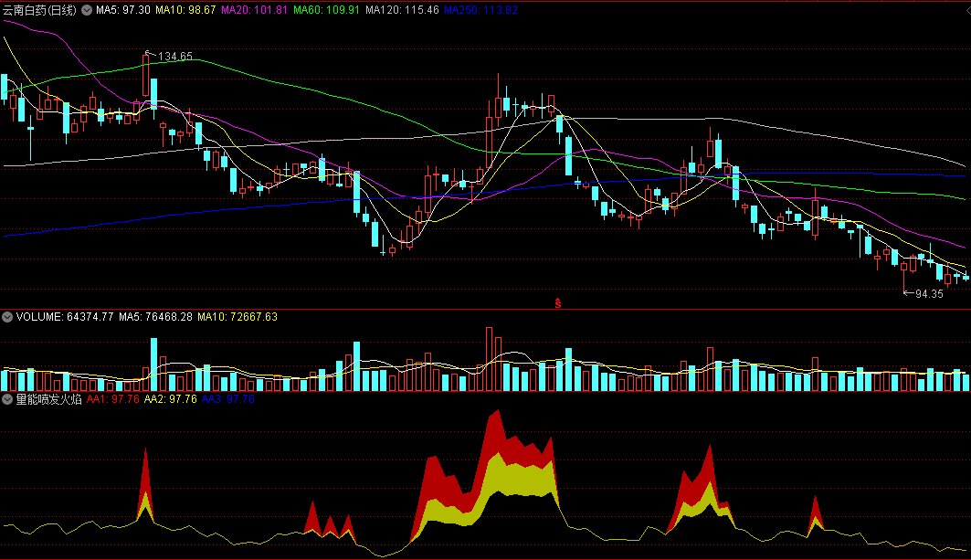Select the MA5: 97.30 label
971x560 pixels.
click(x=122, y=10)
